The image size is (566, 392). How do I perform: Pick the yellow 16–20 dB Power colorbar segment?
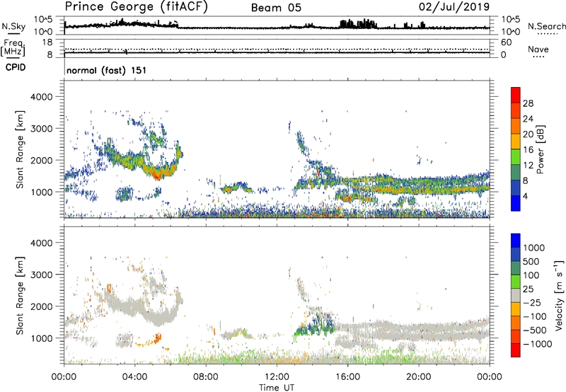coord(516,142)
